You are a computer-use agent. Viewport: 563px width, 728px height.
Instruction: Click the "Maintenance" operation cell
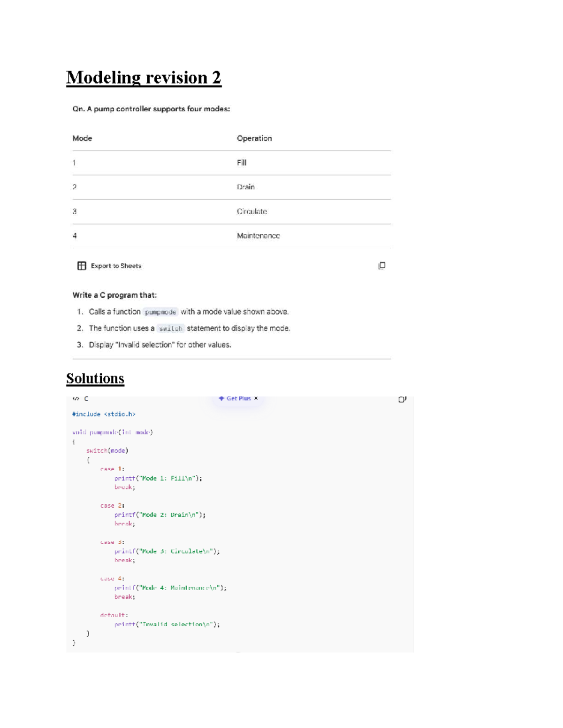coord(258,236)
